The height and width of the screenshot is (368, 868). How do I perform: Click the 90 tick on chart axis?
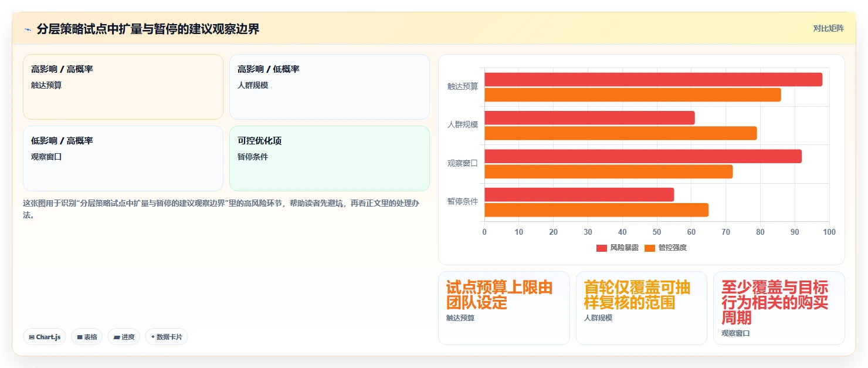pos(795,232)
